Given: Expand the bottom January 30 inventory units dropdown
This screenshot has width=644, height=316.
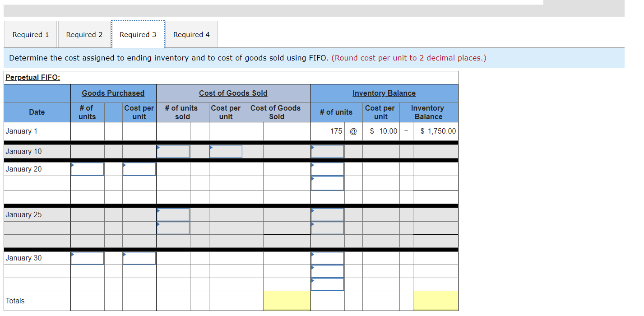Looking at the screenshot, I should point(327,283).
